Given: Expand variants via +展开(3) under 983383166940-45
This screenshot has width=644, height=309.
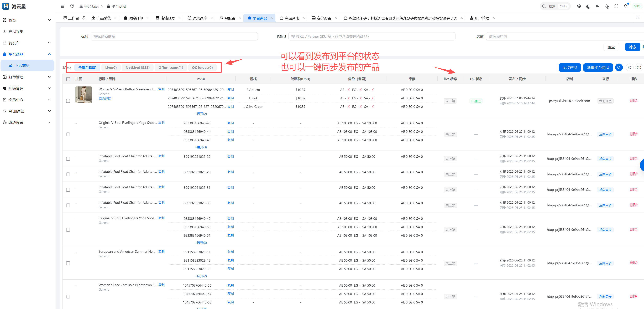Looking at the screenshot, I should [x=201, y=147].
